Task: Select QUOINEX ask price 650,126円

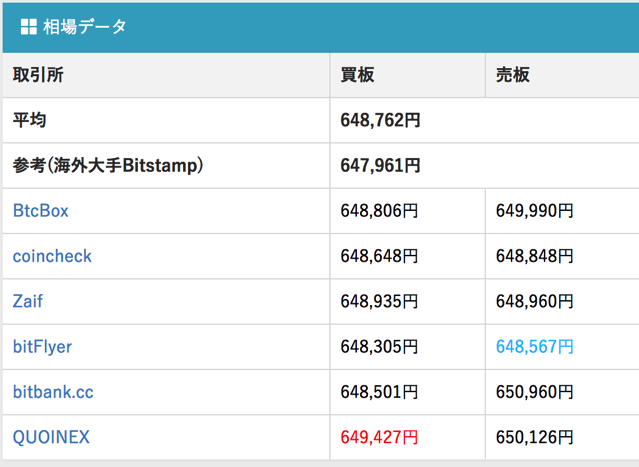Action: tap(535, 437)
